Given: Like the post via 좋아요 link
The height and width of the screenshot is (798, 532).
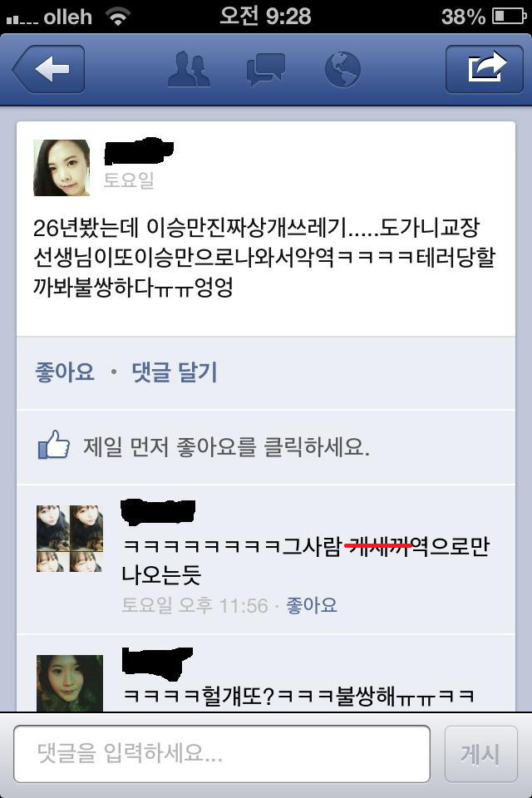Looking at the screenshot, I should click(65, 372).
